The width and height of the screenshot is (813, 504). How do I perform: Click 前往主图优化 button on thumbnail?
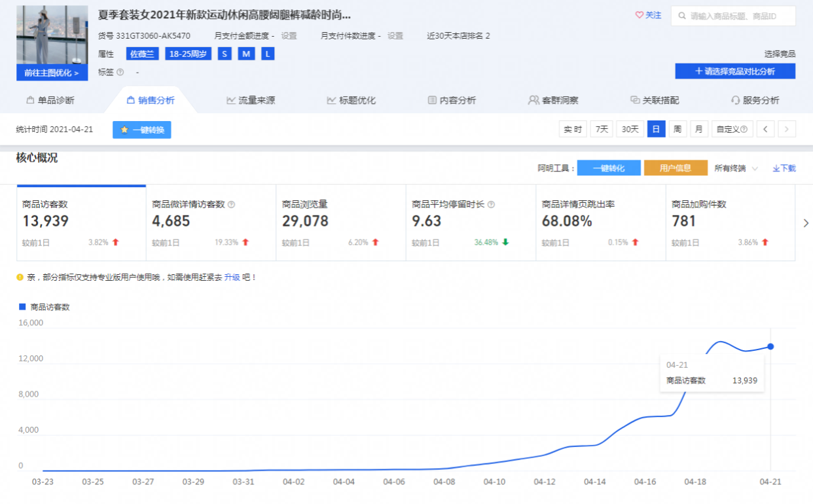tap(52, 73)
